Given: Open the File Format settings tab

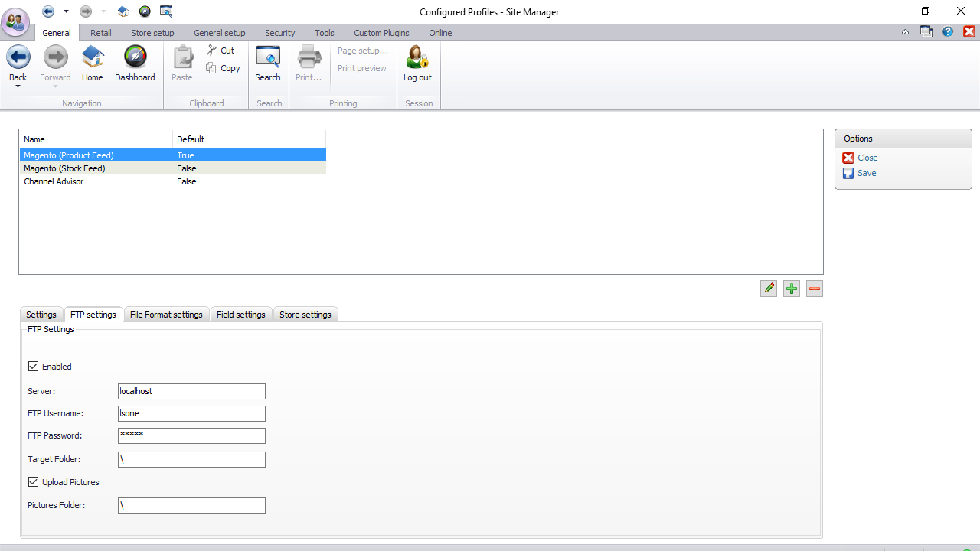Looking at the screenshot, I should point(166,315).
